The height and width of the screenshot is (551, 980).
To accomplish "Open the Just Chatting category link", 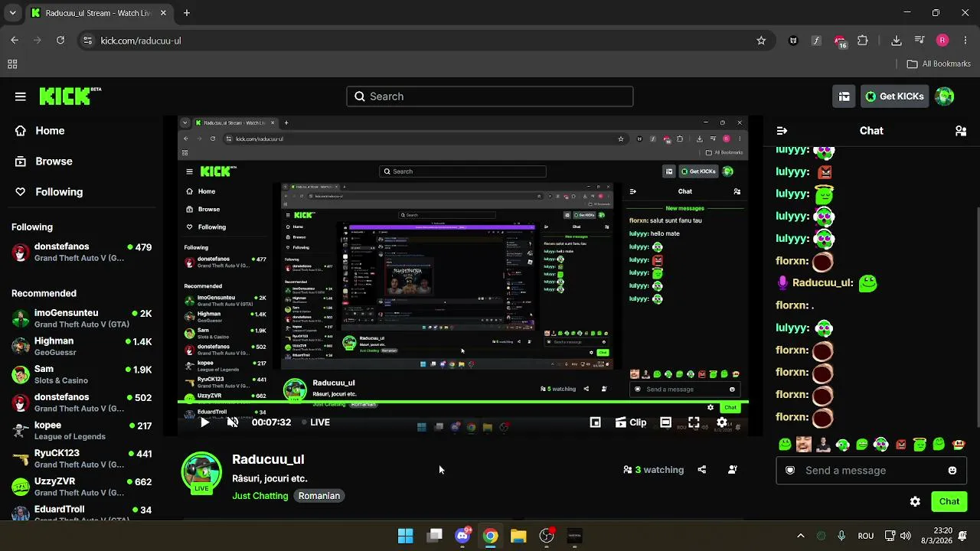I will click(260, 496).
